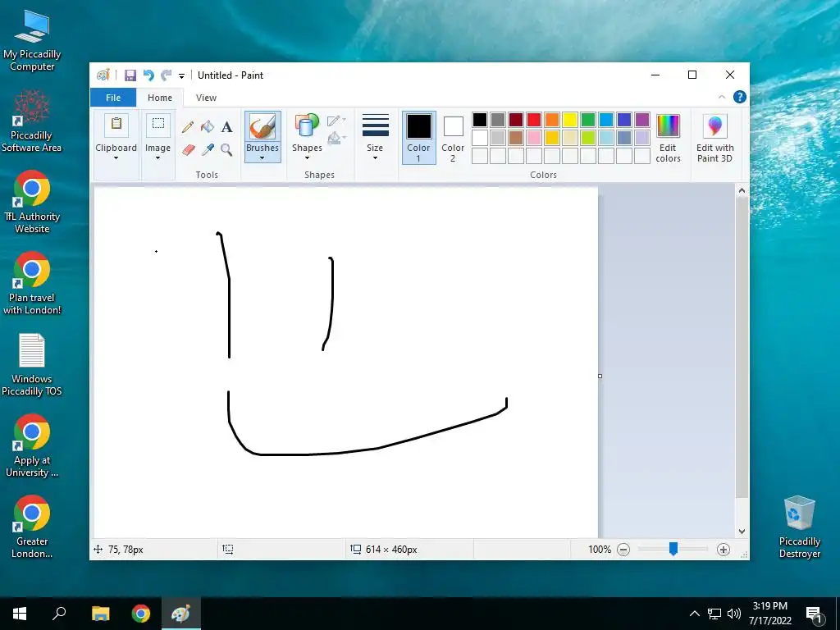The height and width of the screenshot is (630, 840).
Task: Open shape Fill dropdown
Action: pyautogui.click(x=336, y=138)
